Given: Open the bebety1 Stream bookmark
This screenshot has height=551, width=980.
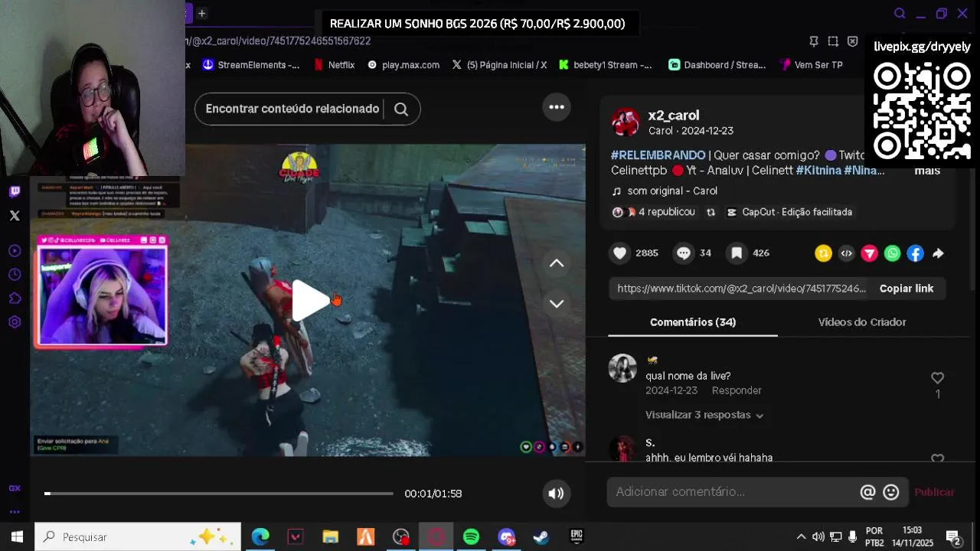Looking at the screenshot, I should pyautogui.click(x=606, y=65).
